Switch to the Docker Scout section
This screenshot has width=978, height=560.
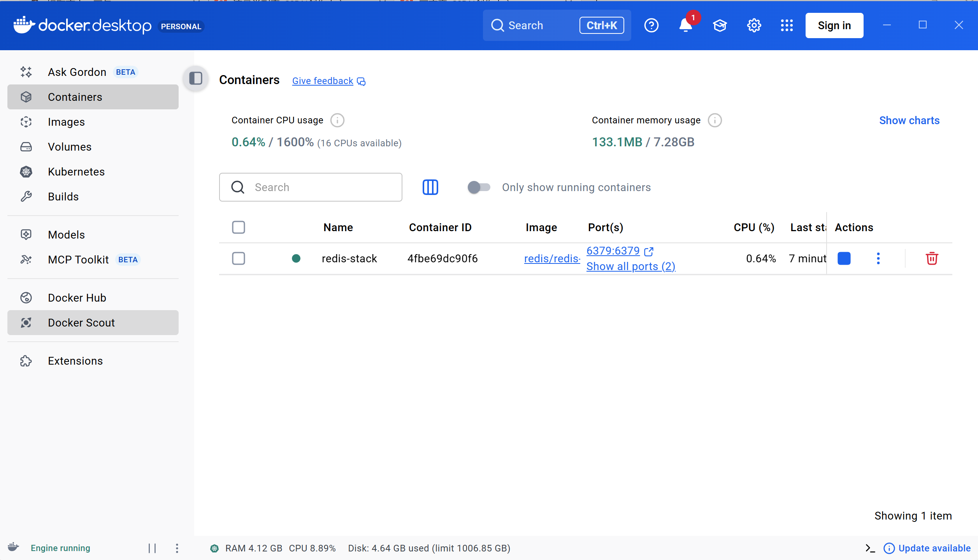point(81,323)
